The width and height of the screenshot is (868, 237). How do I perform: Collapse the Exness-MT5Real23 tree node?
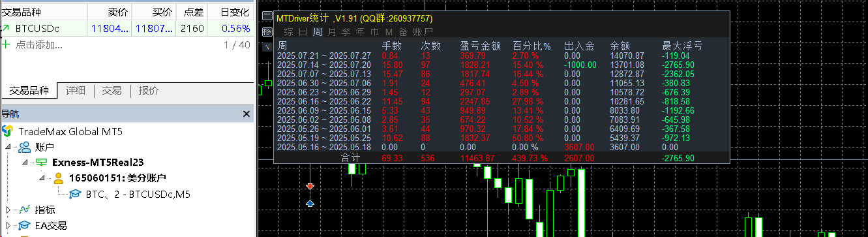click(x=25, y=163)
